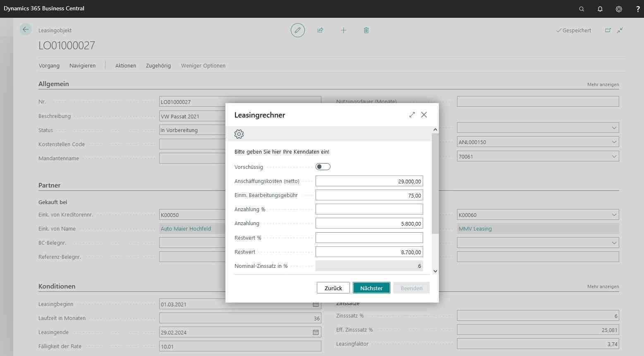Click the back arrow icon
The height and width of the screenshot is (356, 644).
pyautogui.click(x=26, y=29)
